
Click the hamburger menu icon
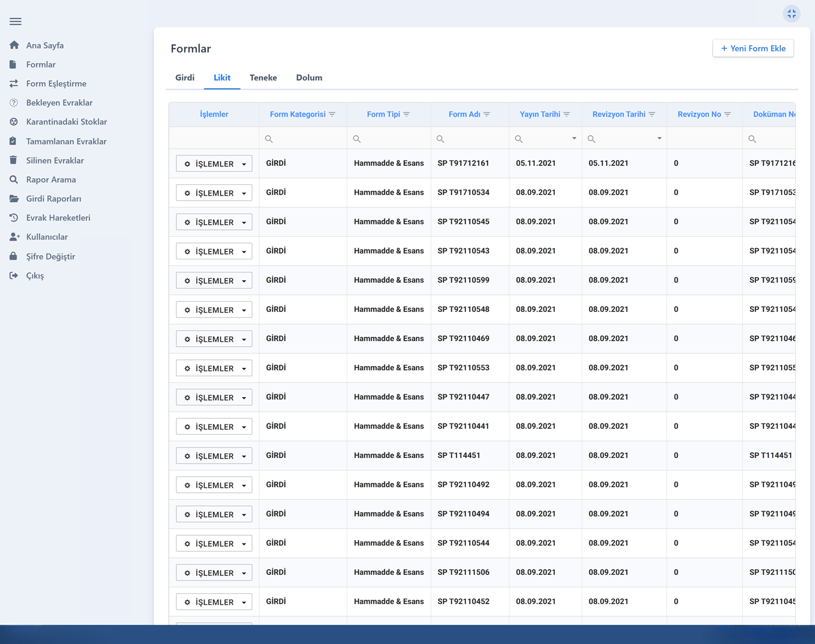coord(16,21)
